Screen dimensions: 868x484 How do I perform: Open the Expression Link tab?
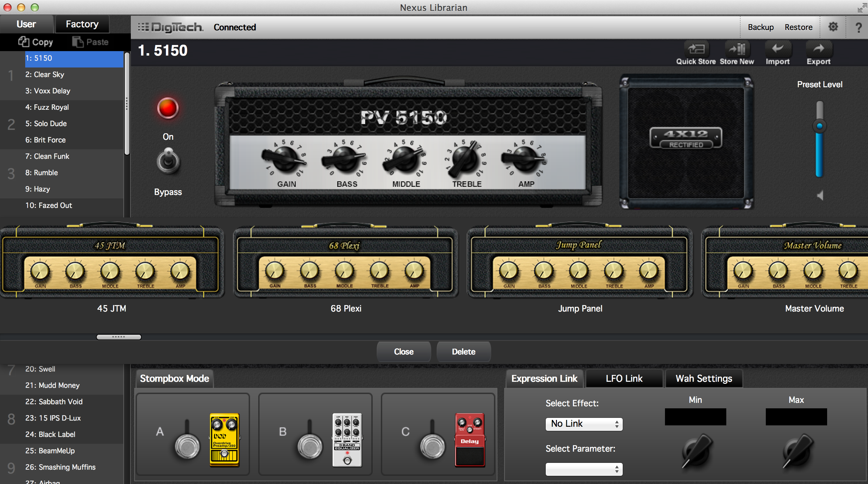(544, 378)
